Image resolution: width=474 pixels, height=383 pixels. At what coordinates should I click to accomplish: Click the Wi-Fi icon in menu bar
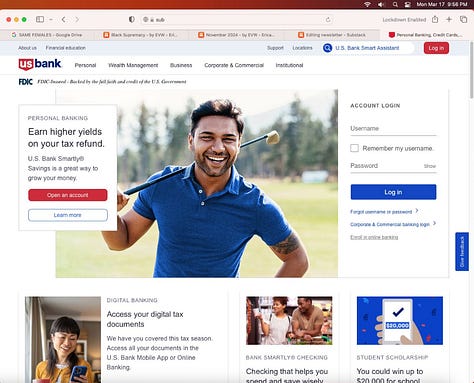tap(367, 4)
